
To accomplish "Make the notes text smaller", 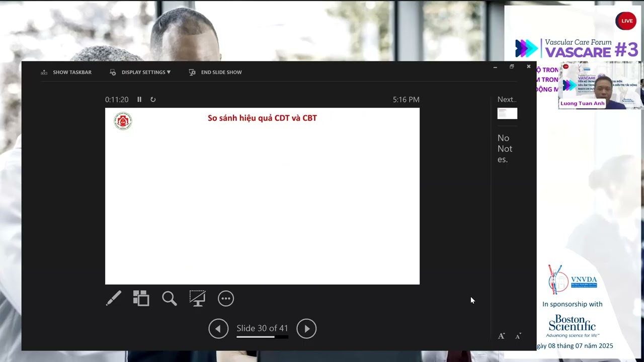I will (518, 336).
